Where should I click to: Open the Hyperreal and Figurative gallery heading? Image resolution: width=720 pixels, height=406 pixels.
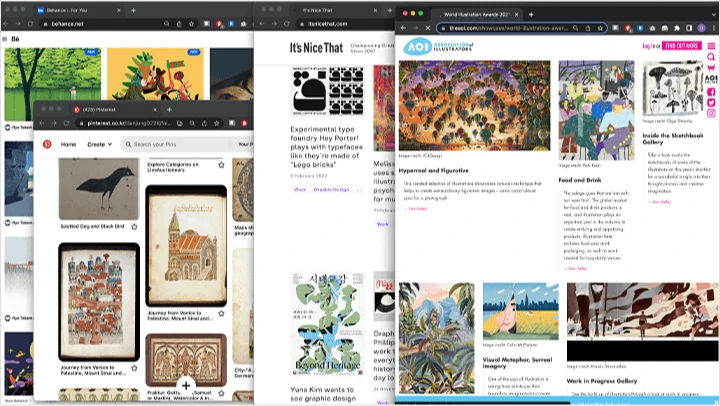coord(433,170)
